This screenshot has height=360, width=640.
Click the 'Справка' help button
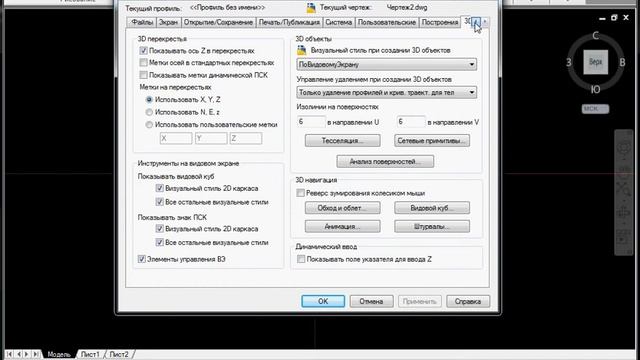(468, 301)
